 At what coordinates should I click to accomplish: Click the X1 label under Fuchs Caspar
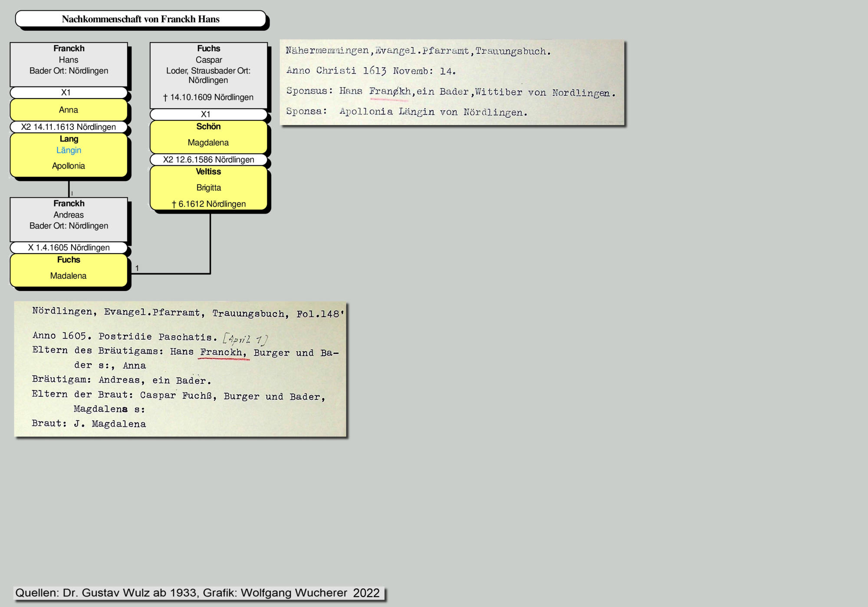(206, 114)
